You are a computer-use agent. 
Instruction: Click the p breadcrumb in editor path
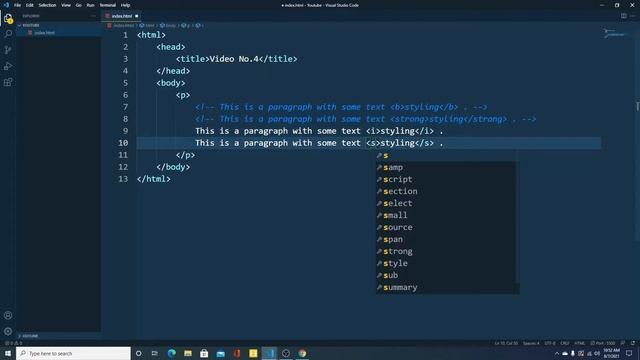pos(186,25)
